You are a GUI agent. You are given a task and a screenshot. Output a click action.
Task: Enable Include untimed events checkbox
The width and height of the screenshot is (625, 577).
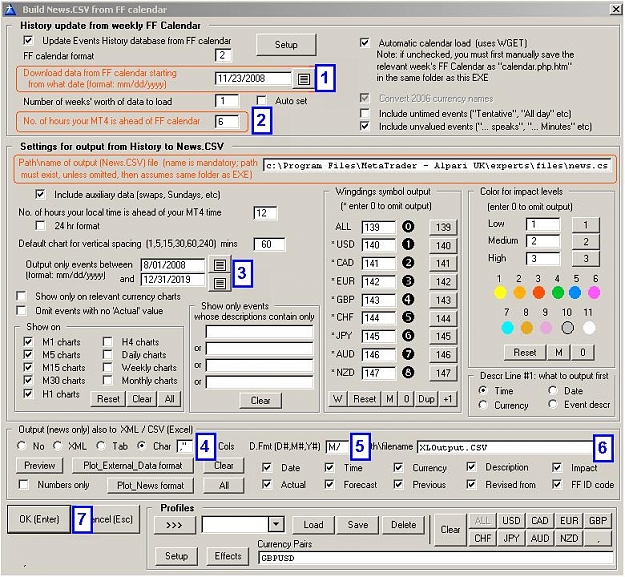(364, 113)
